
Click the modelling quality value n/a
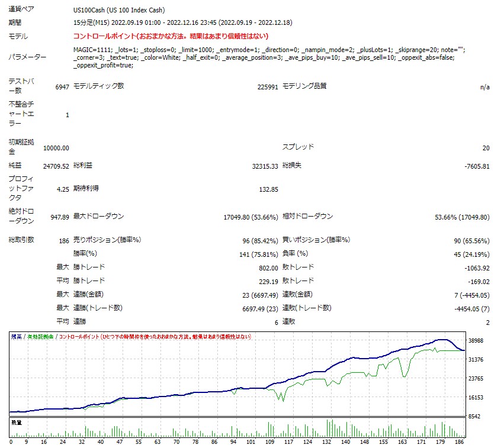[484, 88]
